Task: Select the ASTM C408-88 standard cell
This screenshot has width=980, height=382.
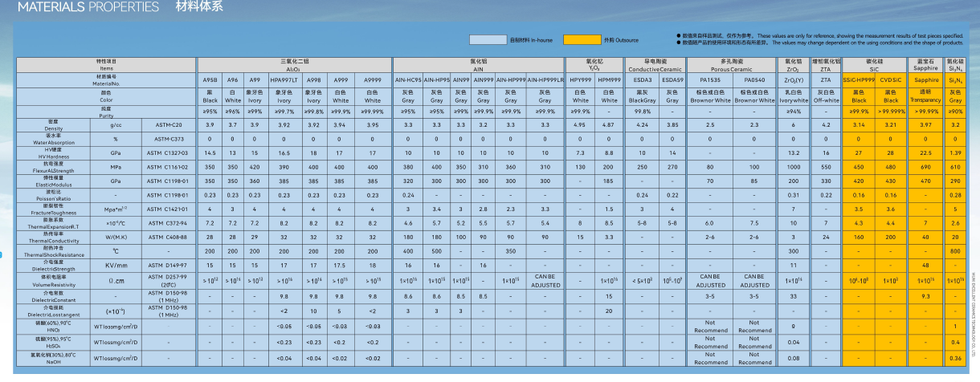Action: tap(167, 237)
